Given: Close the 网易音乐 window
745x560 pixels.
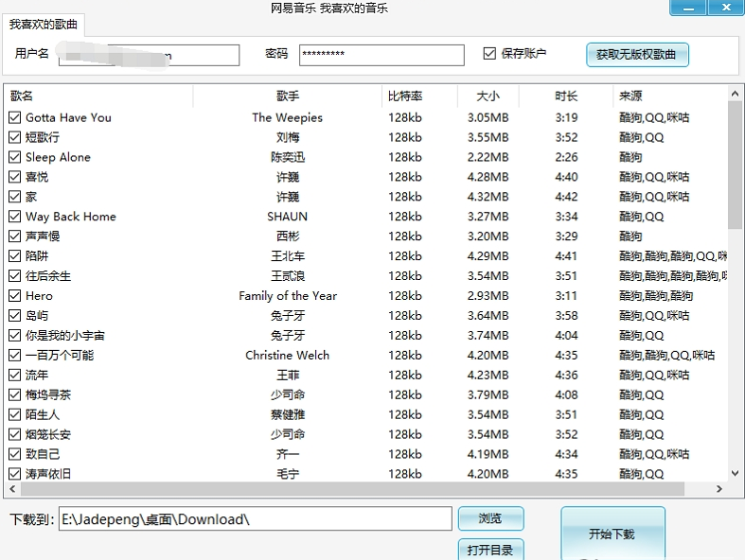Looking at the screenshot, I should pos(725,8).
